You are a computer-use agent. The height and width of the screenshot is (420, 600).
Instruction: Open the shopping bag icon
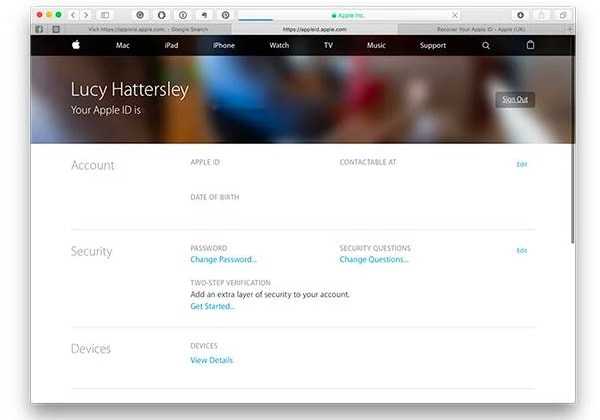point(530,45)
